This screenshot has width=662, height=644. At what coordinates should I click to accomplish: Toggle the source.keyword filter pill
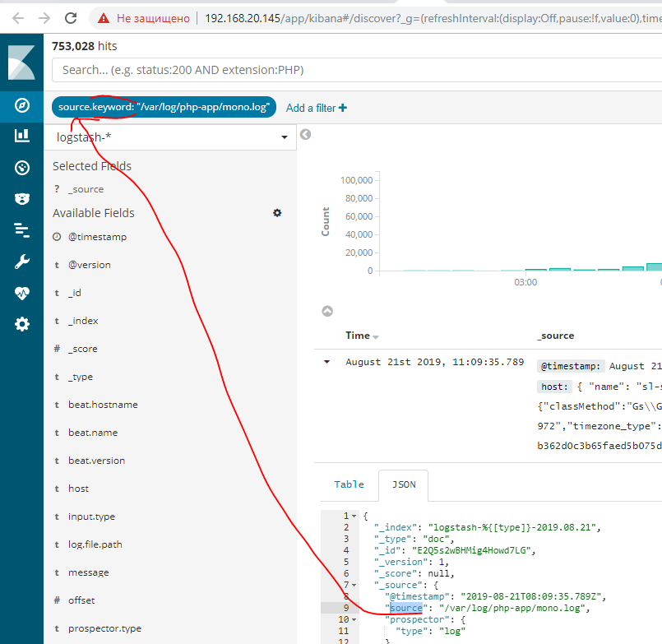pyautogui.click(x=164, y=108)
